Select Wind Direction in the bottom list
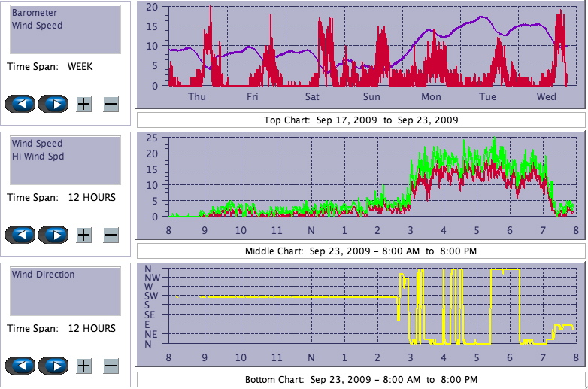The image size is (588, 389). 43,275
